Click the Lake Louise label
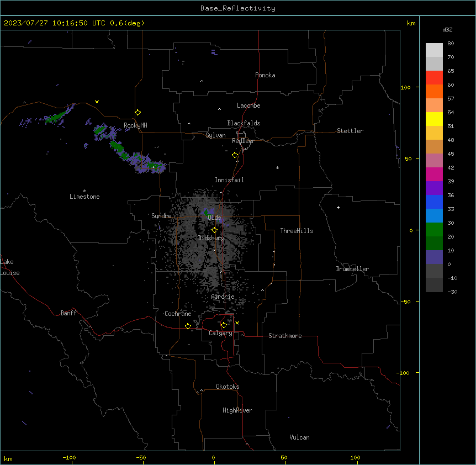476x465 pixels. 10,267
